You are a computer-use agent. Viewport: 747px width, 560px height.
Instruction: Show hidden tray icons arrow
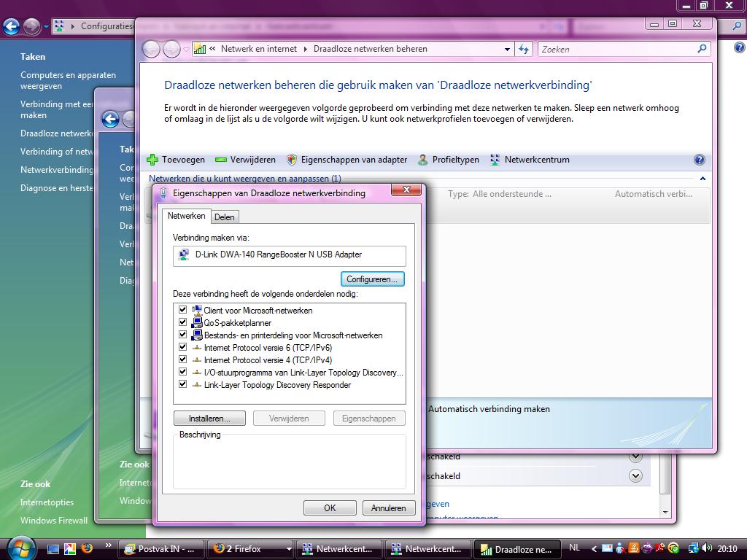[594, 549]
